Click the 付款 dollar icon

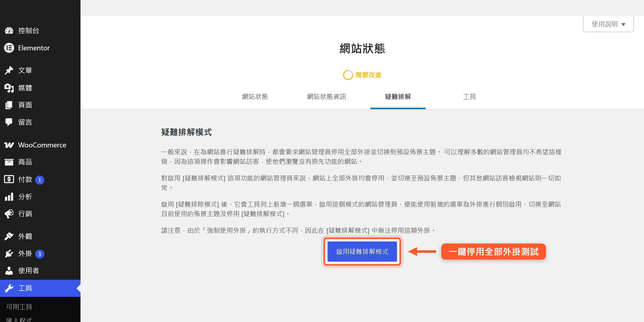click(9, 179)
